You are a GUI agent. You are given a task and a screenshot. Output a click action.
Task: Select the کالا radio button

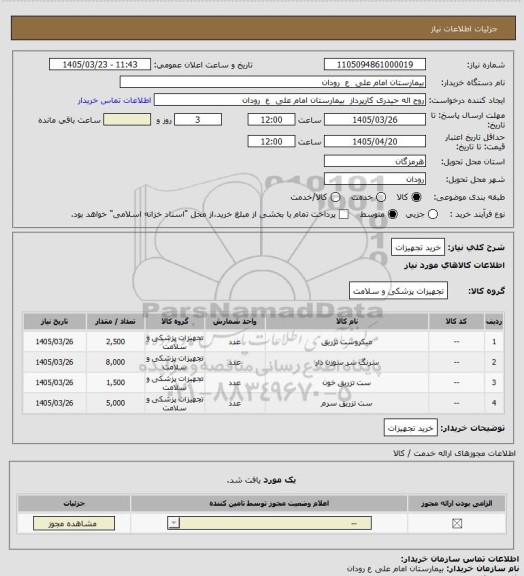[x=416, y=197]
